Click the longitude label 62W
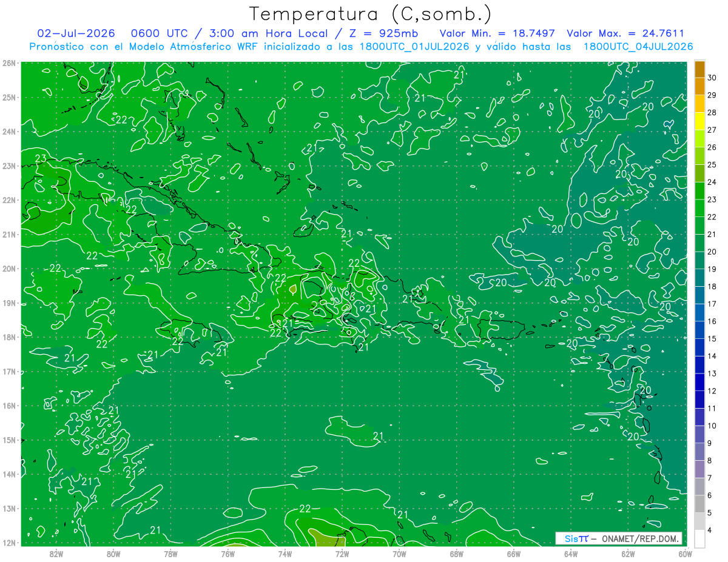728x562 pixels. tap(628, 554)
